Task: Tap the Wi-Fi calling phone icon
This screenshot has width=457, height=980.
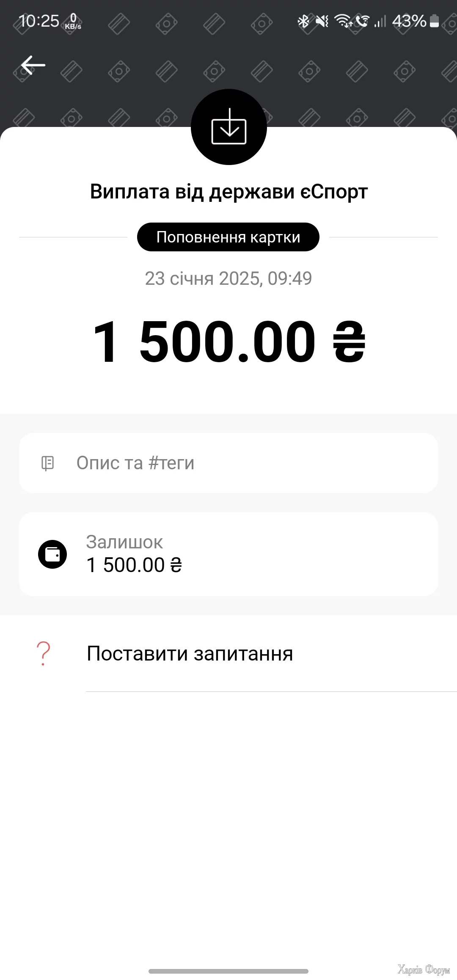Action: click(x=362, y=21)
